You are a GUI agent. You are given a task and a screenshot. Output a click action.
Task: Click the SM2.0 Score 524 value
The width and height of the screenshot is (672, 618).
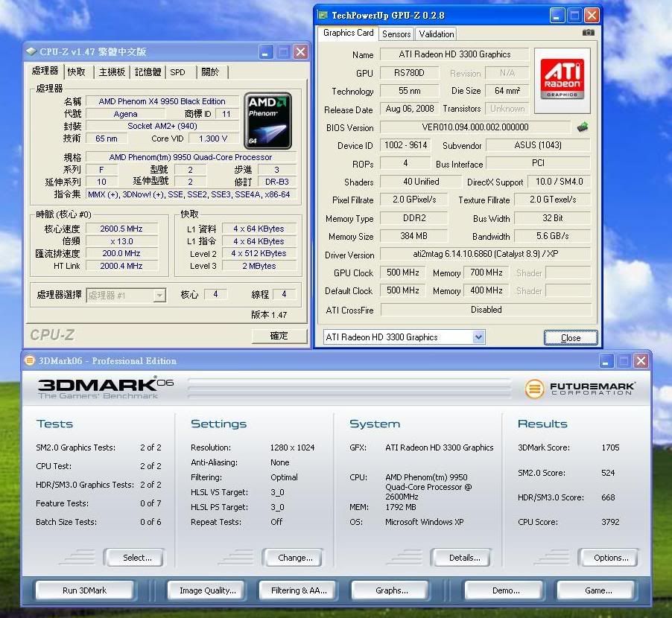click(608, 473)
